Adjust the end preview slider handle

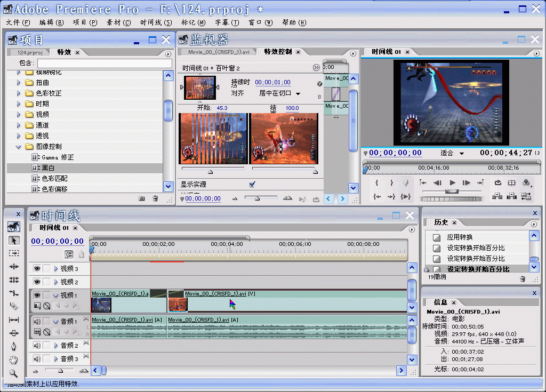point(315,172)
